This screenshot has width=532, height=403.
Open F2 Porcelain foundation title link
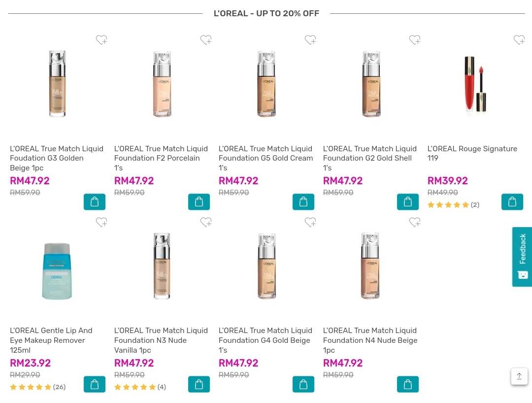tap(161, 158)
